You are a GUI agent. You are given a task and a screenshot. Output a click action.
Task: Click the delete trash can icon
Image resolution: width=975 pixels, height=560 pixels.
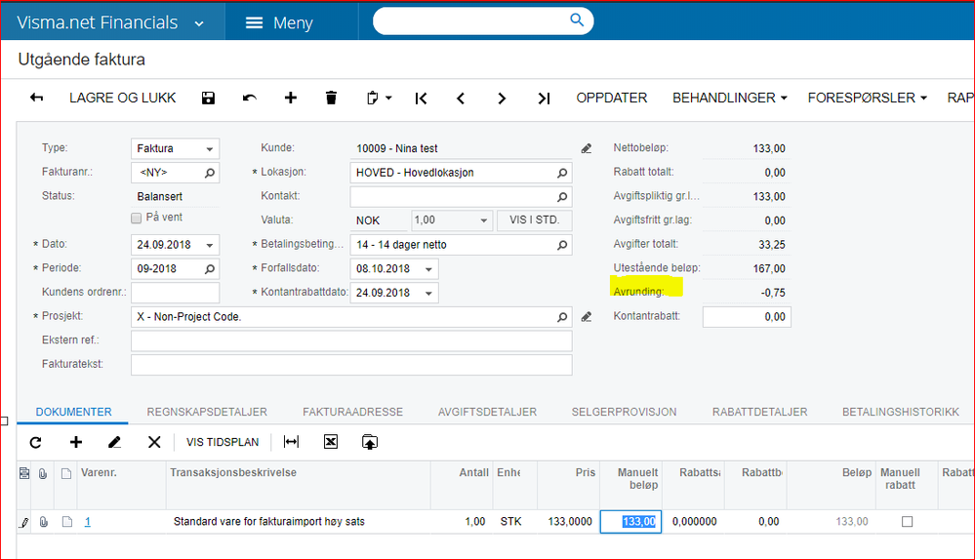click(x=332, y=98)
